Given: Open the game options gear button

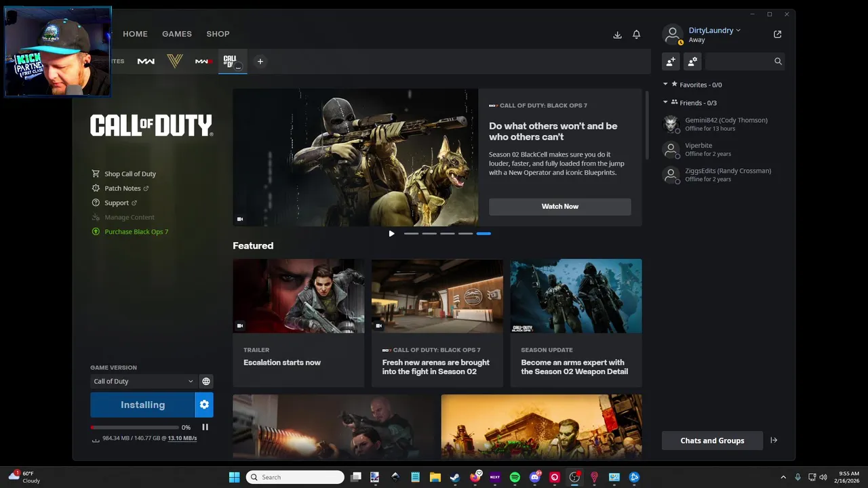Looking at the screenshot, I should [204, 405].
